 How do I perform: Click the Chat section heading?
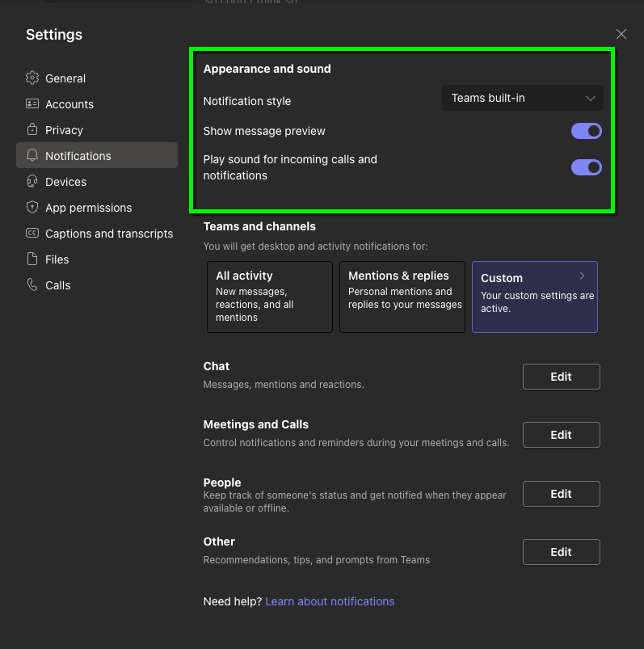[x=216, y=366]
